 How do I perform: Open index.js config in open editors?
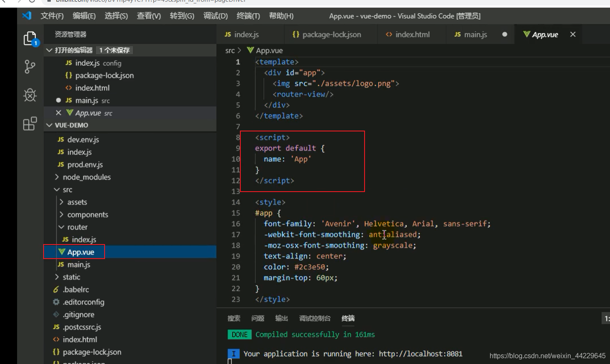coord(130,63)
